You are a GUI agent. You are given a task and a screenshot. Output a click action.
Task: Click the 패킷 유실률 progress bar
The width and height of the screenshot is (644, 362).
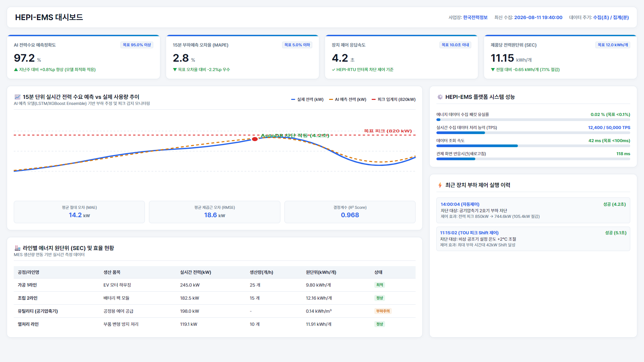point(533,120)
